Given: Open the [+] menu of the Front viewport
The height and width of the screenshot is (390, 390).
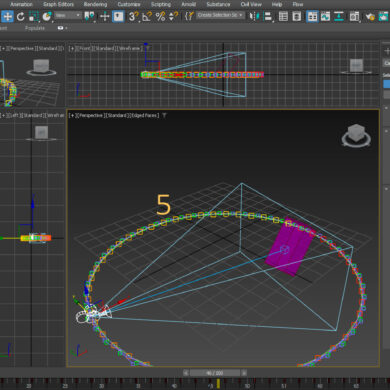Looking at the screenshot, I should 71,48.
